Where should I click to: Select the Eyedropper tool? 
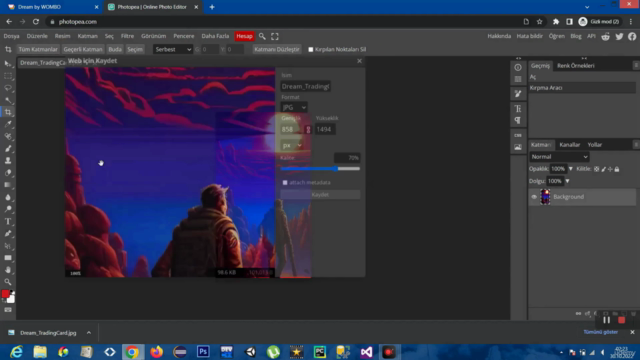tap(8, 124)
